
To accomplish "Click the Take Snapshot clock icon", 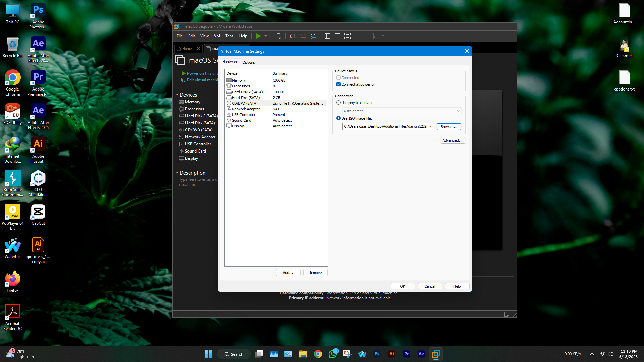I will [x=292, y=36].
